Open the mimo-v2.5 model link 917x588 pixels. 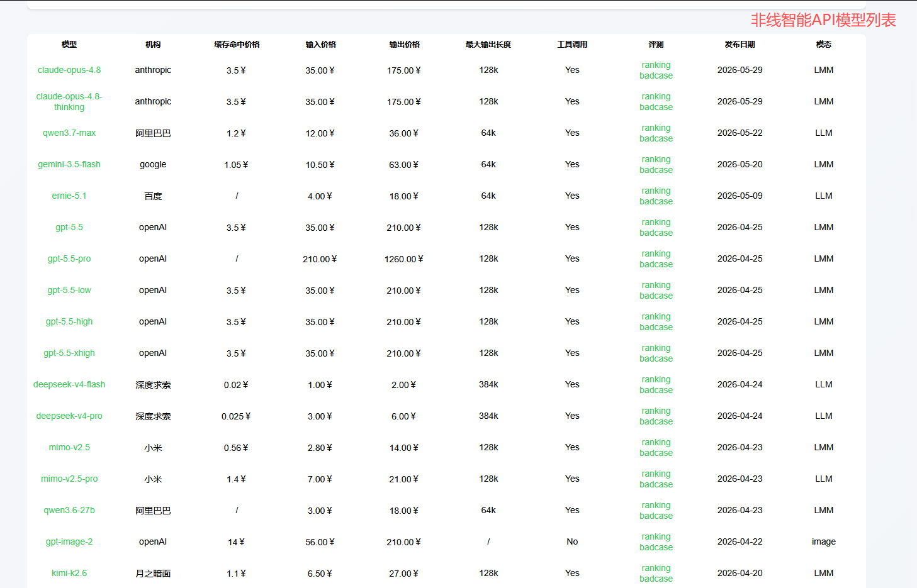[69, 447]
